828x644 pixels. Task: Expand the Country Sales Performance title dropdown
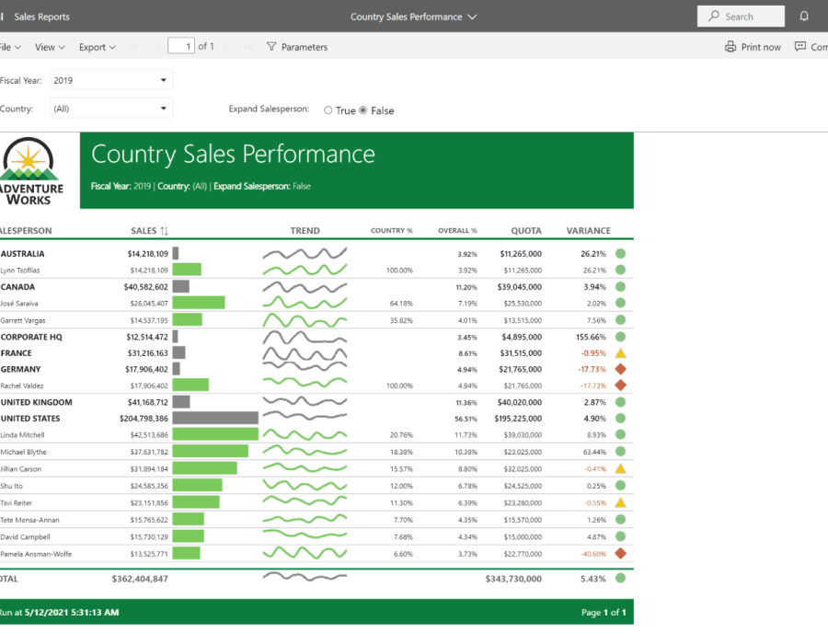pyautogui.click(x=472, y=17)
